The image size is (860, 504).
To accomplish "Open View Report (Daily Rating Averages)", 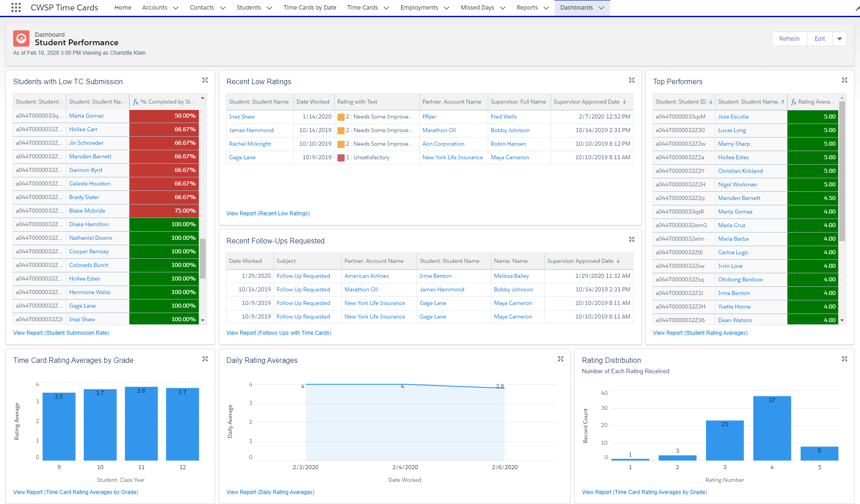I will tap(270, 492).
